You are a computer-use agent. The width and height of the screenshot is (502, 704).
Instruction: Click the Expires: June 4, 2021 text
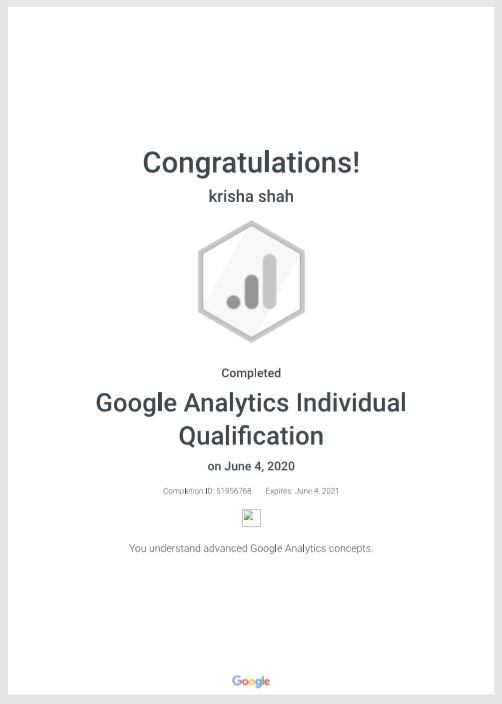point(302,491)
